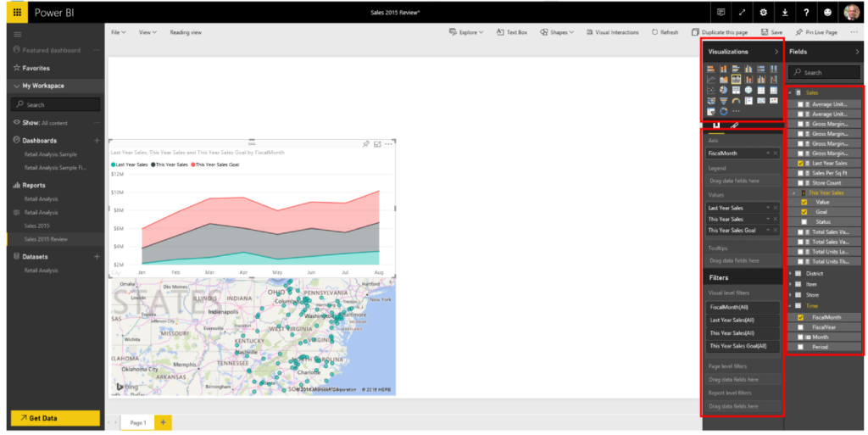The image size is (868, 435).
Task: Select the map globe visualization
Action: tap(748, 90)
